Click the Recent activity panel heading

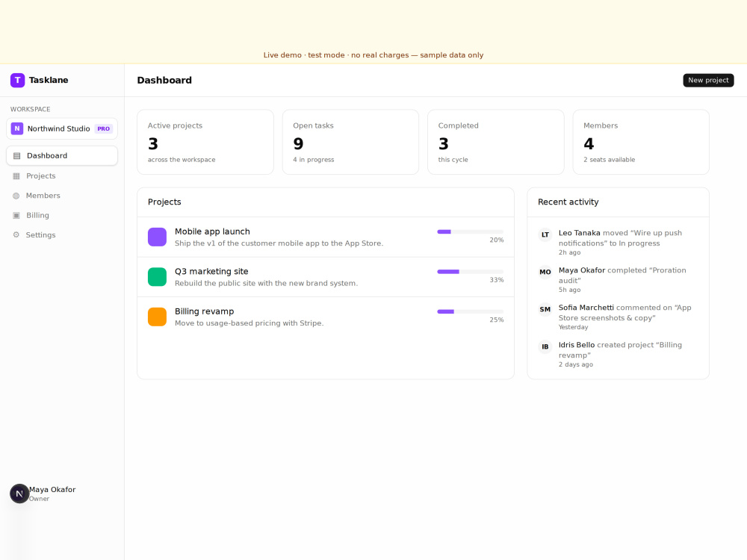coord(568,202)
